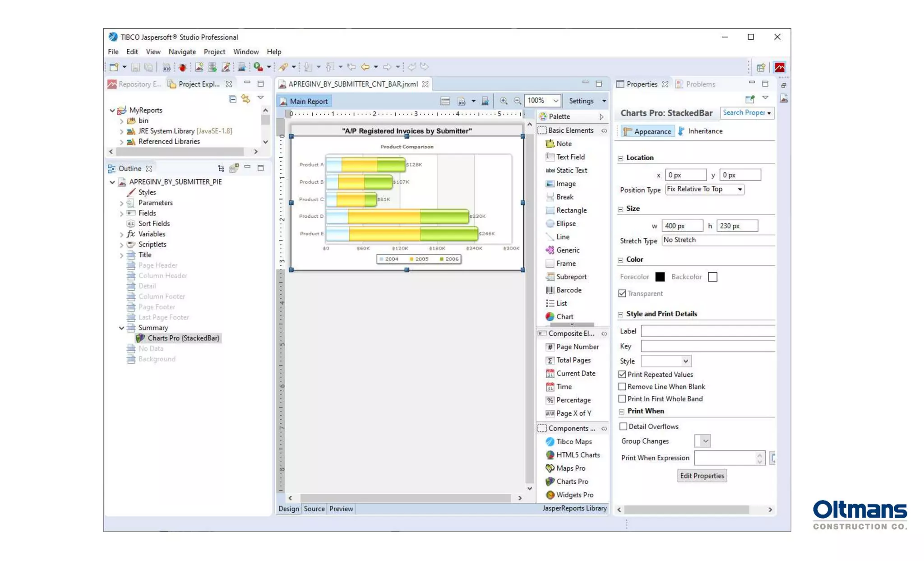Click the zoom in magnifier icon
The height and width of the screenshot is (561, 924).
pyautogui.click(x=504, y=101)
